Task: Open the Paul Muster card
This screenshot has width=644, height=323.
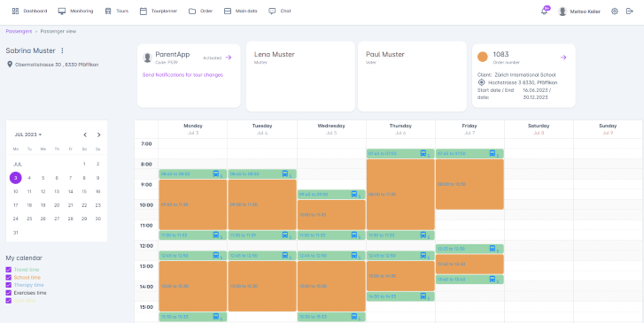Action: point(412,76)
